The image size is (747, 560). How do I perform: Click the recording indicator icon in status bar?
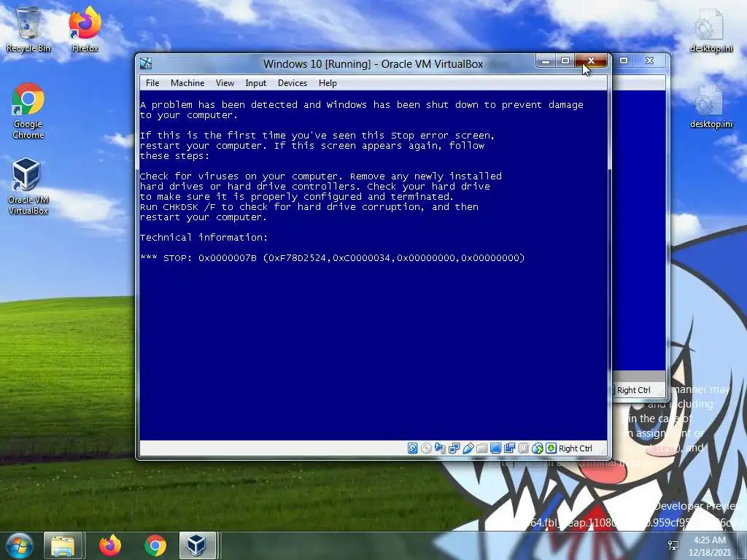[509, 448]
